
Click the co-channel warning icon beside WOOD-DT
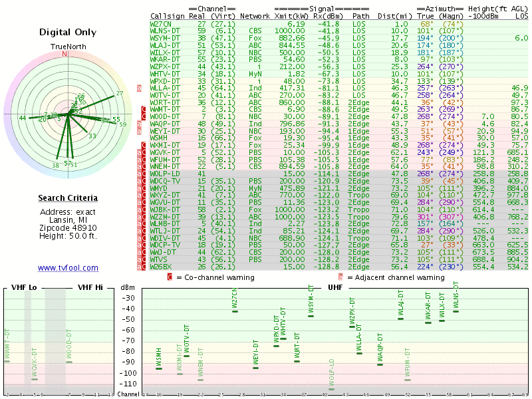coord(144,116)
